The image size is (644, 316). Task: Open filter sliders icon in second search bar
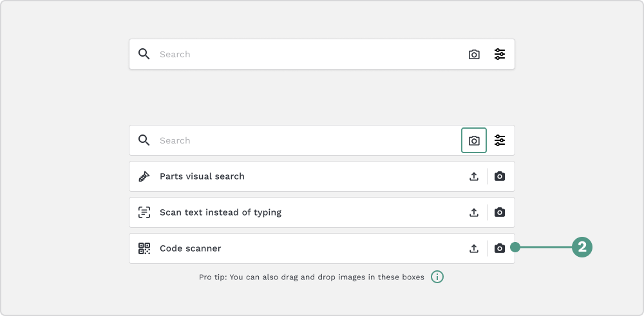500,140
